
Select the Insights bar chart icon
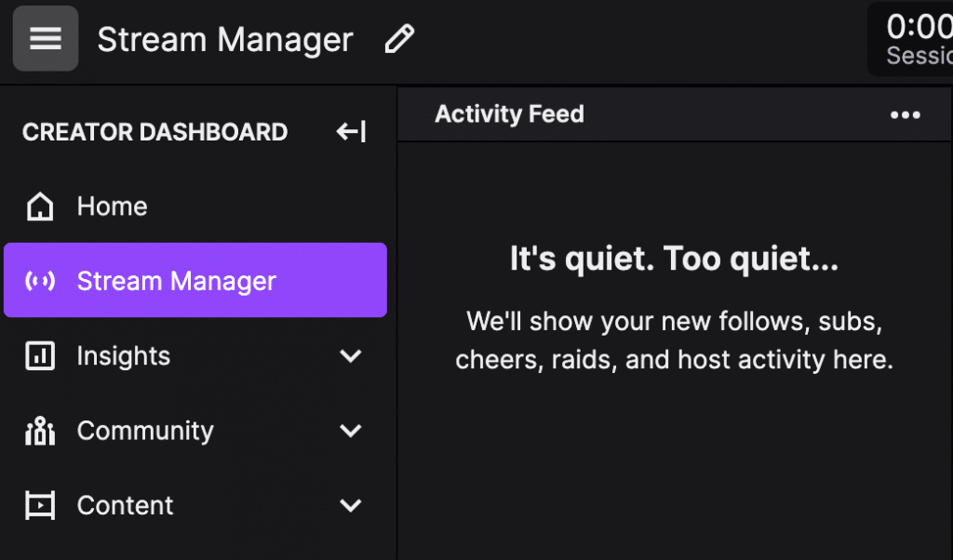click(39, 355)
